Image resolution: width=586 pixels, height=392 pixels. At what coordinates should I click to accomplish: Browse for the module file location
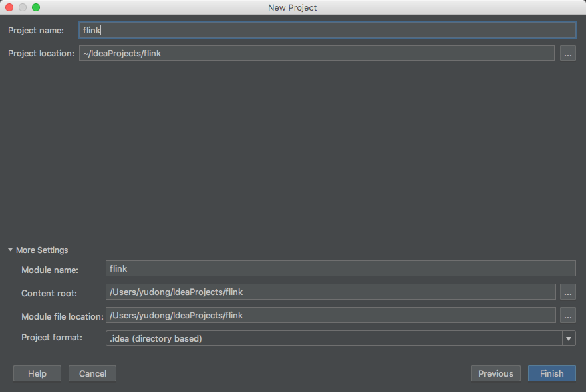coord(567,316)
